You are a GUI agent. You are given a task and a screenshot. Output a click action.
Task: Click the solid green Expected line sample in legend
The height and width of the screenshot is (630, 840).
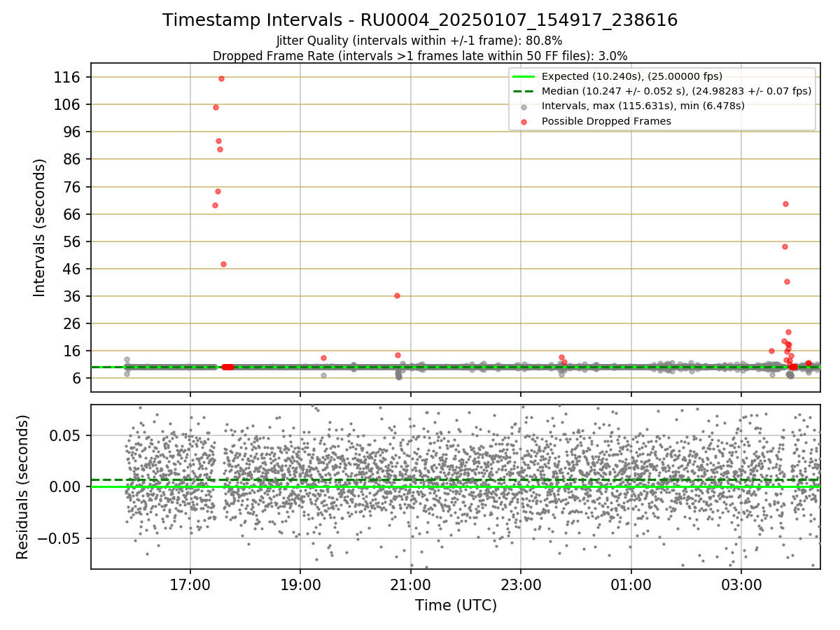point(524,76)
